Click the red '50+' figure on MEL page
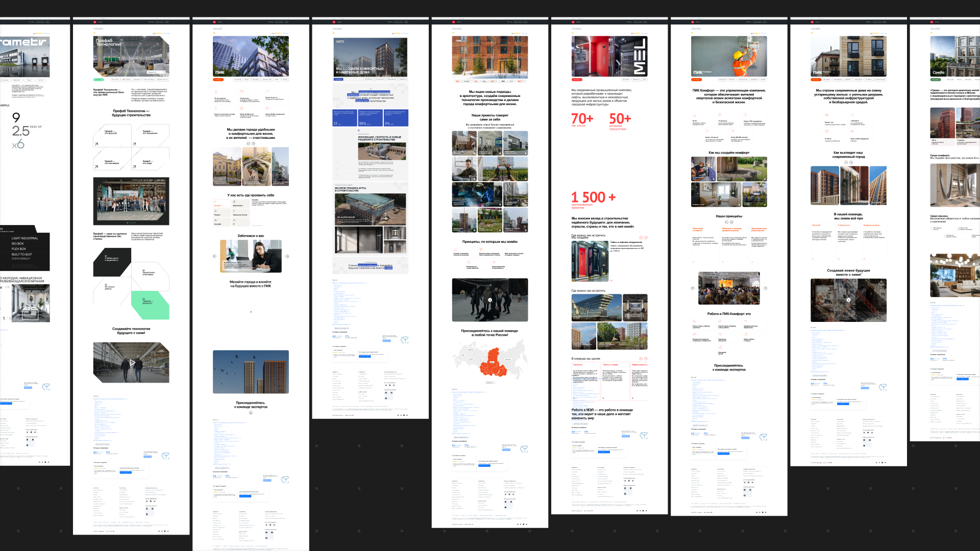Viewport: 980px width, 551px height. click(620, 118)
